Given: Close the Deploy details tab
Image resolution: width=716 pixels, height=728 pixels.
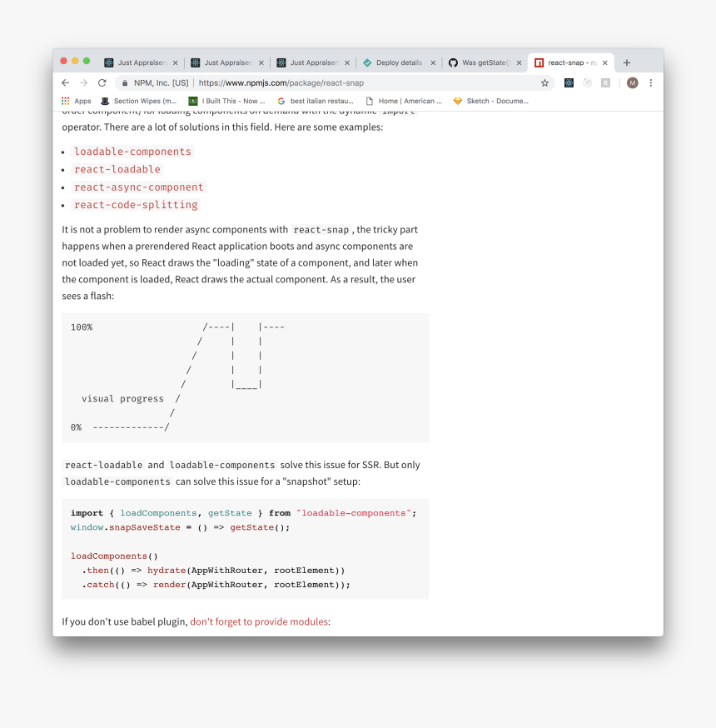Looking at the screenshot, I should point(433,62).
